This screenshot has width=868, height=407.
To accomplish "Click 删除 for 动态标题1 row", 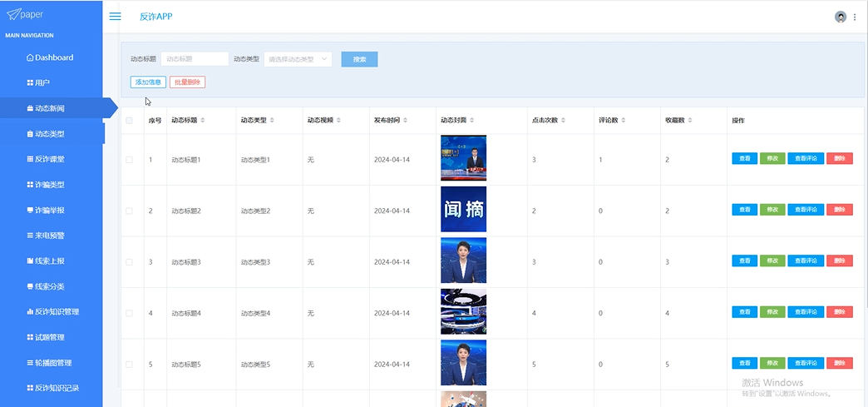I will (840, 159).
